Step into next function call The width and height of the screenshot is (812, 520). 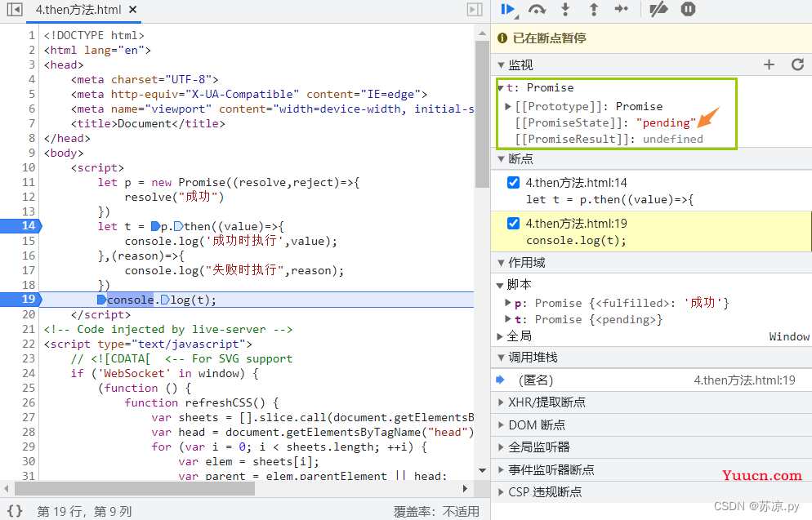coord(565,9)
